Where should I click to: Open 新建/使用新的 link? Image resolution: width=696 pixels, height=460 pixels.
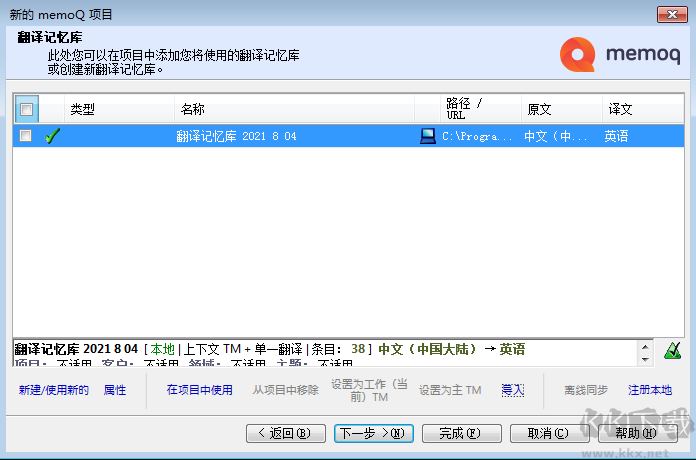pyautogui.click(x=54, y=390)
